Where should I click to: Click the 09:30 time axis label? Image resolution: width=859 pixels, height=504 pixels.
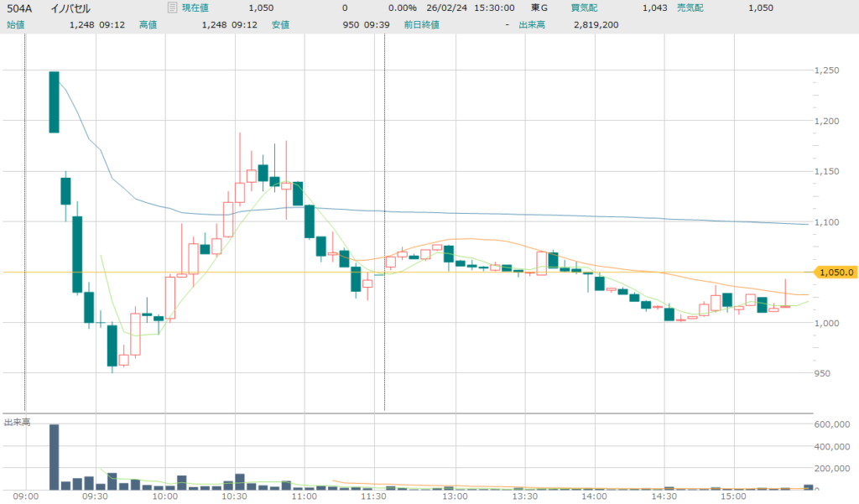click(96, 496)
